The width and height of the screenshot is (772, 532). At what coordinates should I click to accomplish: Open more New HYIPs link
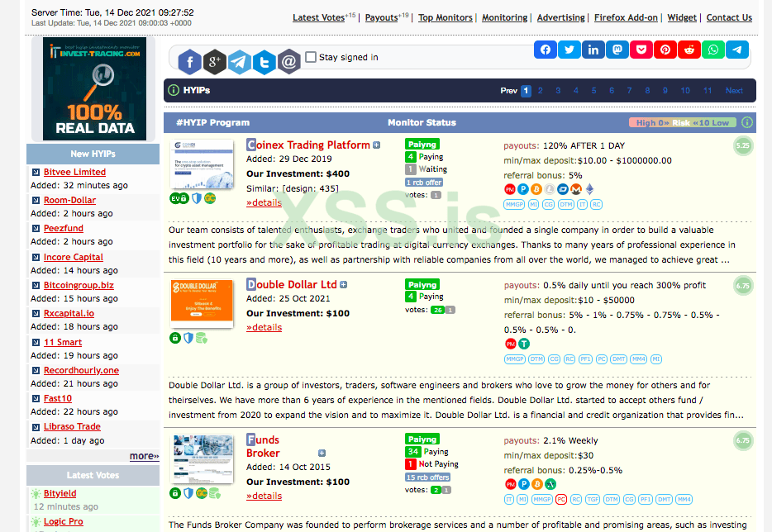(145, 456)
